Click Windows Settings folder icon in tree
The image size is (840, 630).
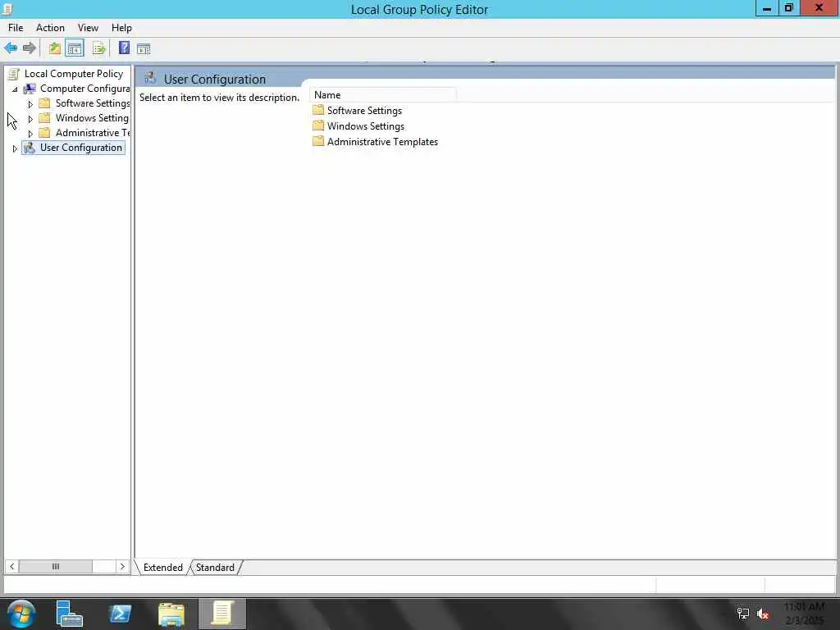click(45, 118)
